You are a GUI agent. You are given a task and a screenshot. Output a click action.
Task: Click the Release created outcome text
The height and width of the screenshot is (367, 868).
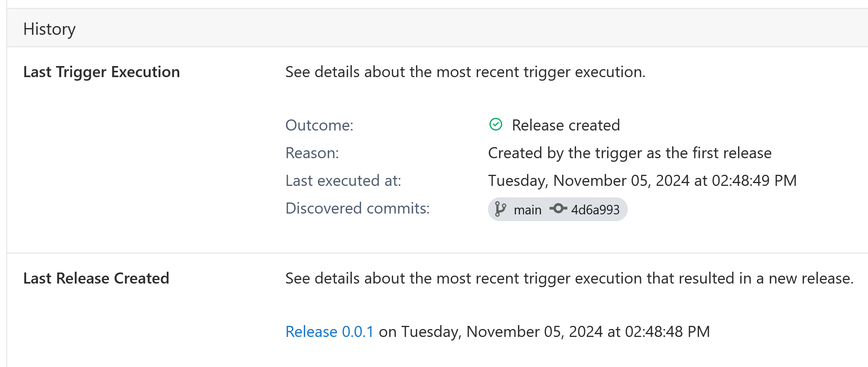pos(566,125)
